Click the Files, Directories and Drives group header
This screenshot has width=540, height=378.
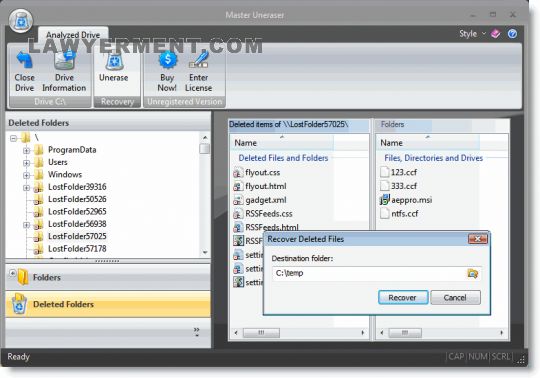[433, 158]
